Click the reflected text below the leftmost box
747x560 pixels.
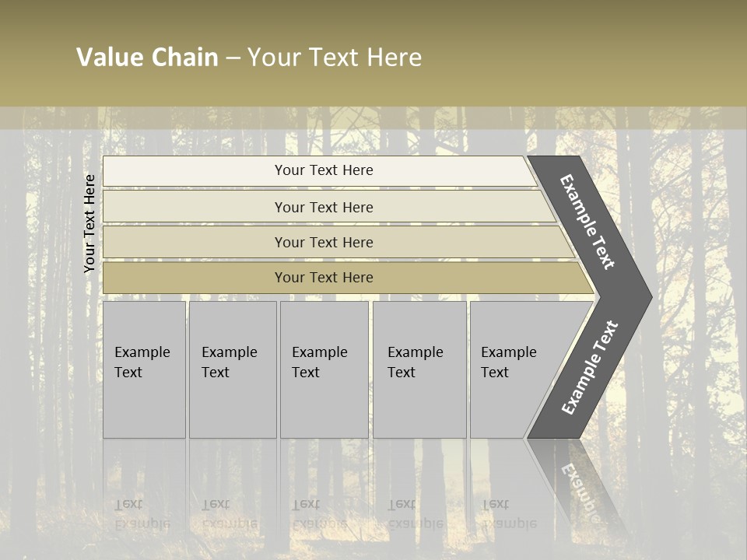[142, 514]
